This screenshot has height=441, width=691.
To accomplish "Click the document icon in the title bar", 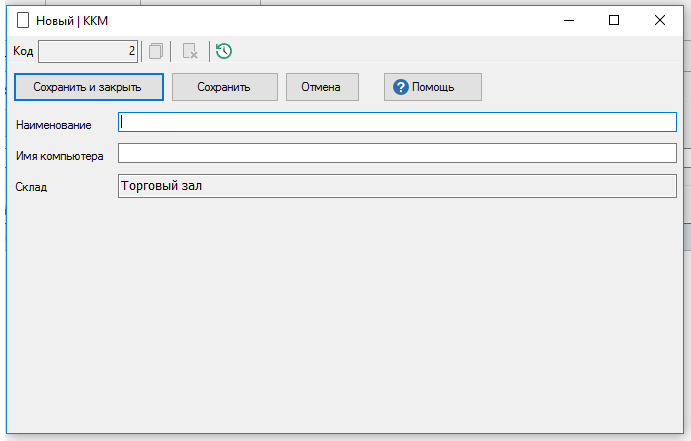I will 23,20.
